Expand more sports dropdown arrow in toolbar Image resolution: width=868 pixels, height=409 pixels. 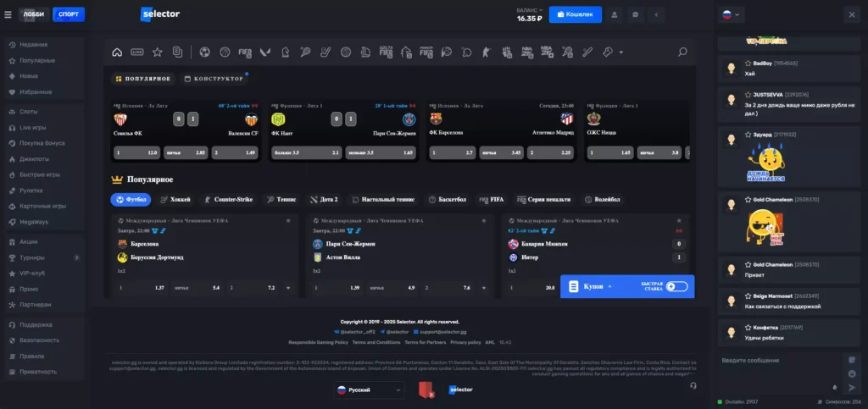(621, 53)
